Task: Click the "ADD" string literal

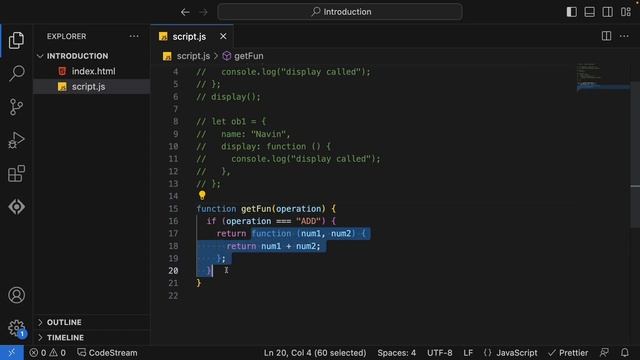Action: pos(308,221)
